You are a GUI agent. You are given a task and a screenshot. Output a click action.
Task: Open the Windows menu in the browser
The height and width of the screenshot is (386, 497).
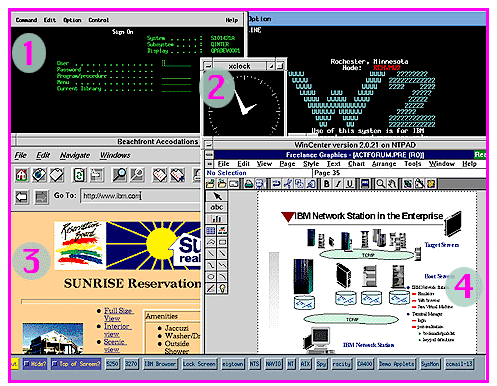tap(115, 155)
